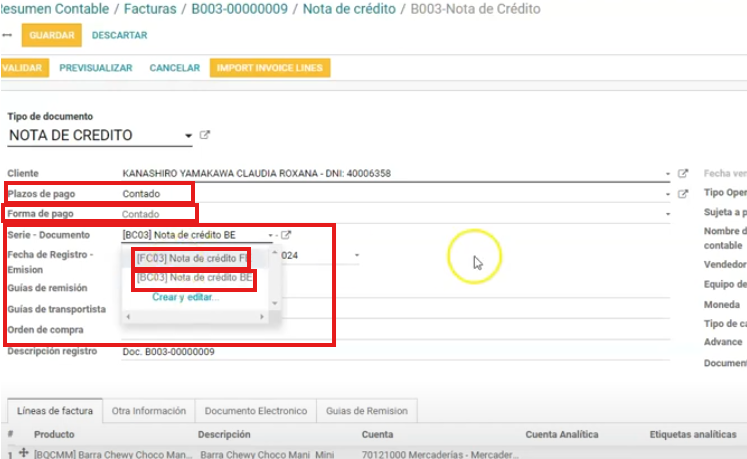747x459 pixels.
Task: Click the Orden de compra label
Action: click(45, 330)
